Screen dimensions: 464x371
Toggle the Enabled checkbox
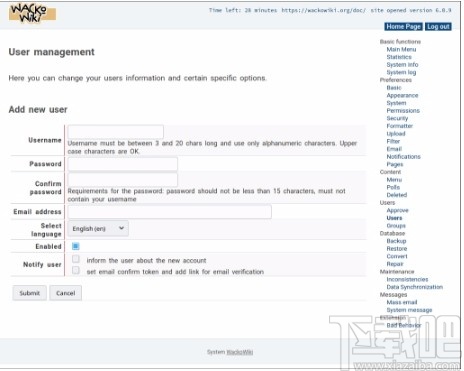76,246
